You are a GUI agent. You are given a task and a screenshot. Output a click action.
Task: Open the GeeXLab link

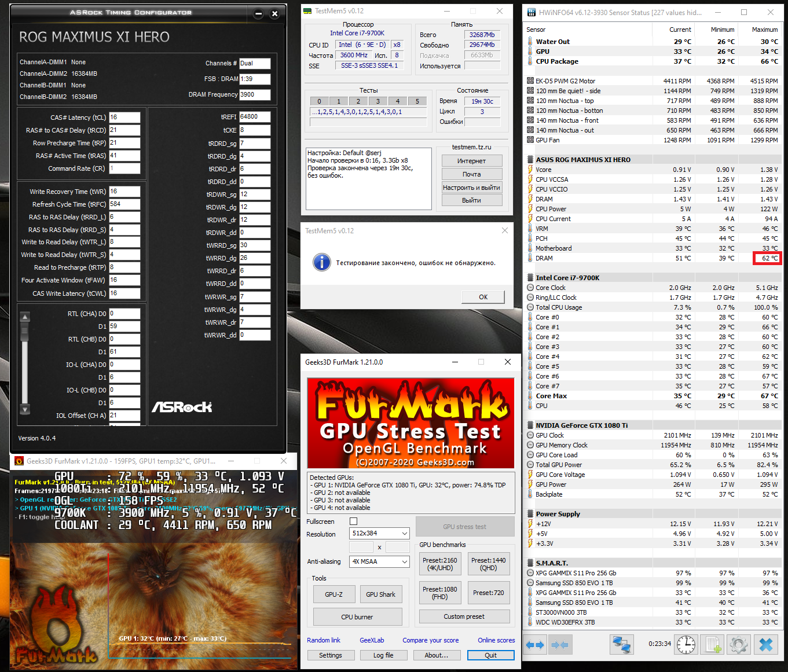click(x=372, y=640)
